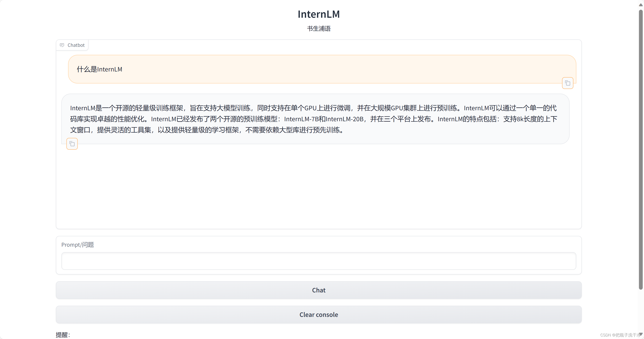Click the Clear console button
This screenshot has height=339, width=644.
[x=318, y=315]
